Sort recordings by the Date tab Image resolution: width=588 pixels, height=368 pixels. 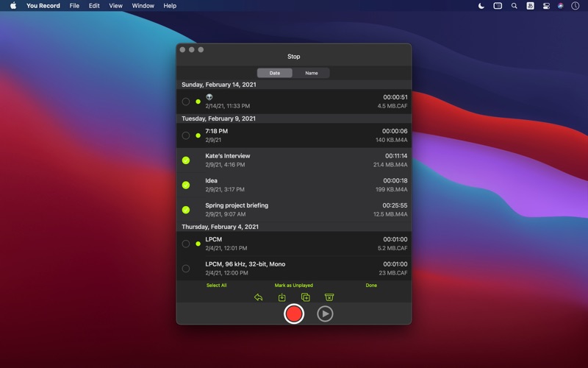pyautogui.click(x=275, y=73)
